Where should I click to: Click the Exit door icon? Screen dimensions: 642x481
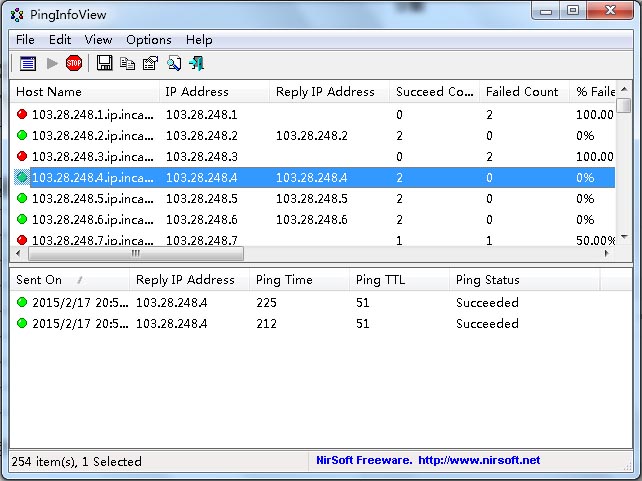pos(197,64)
